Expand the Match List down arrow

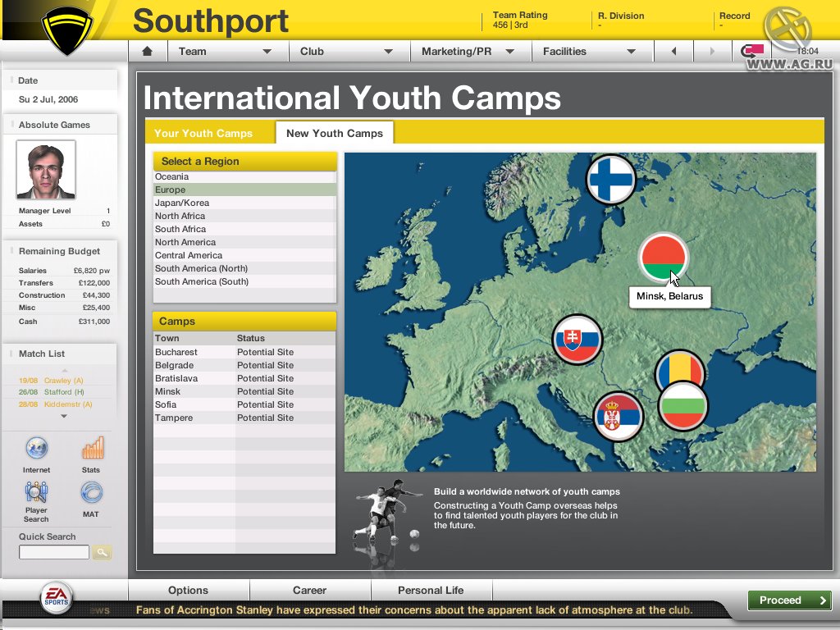click(x=64, y=417)
